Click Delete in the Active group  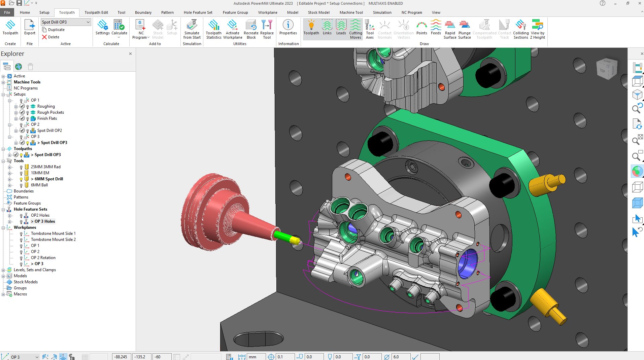point(51,37)
